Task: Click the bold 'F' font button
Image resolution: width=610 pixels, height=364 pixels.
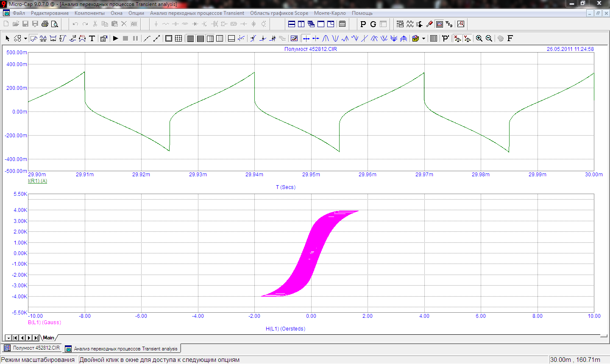Action: click(510, 39)
